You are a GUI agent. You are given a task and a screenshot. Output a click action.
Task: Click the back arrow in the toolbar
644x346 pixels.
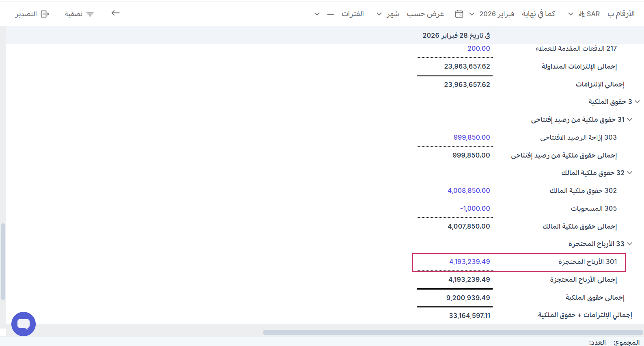click(x=116, y=13)
